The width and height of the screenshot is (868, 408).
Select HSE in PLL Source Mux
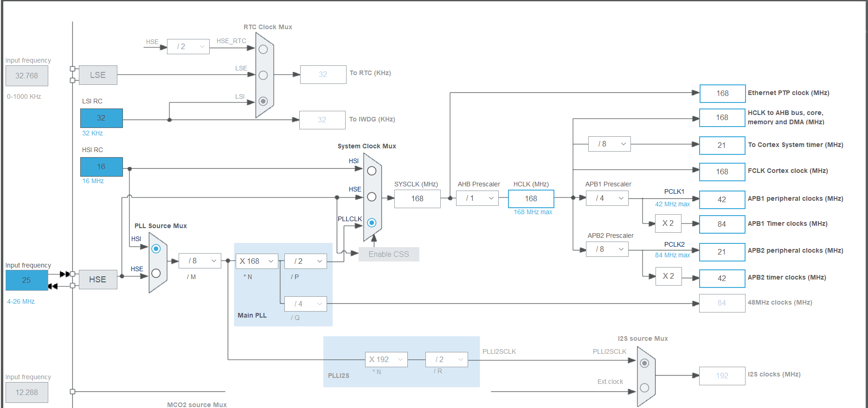click(156, 274)
